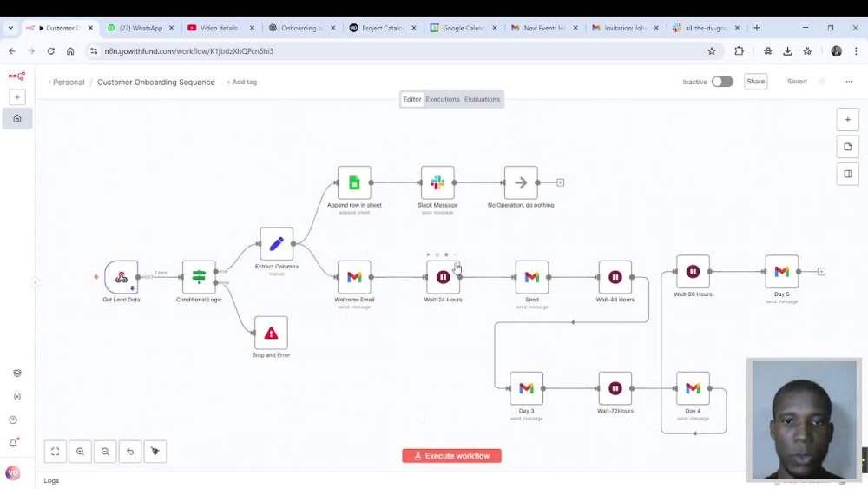Open the Conditional Logic node
The width and height of the screenshot is (868, 489).
pos(199,277)
